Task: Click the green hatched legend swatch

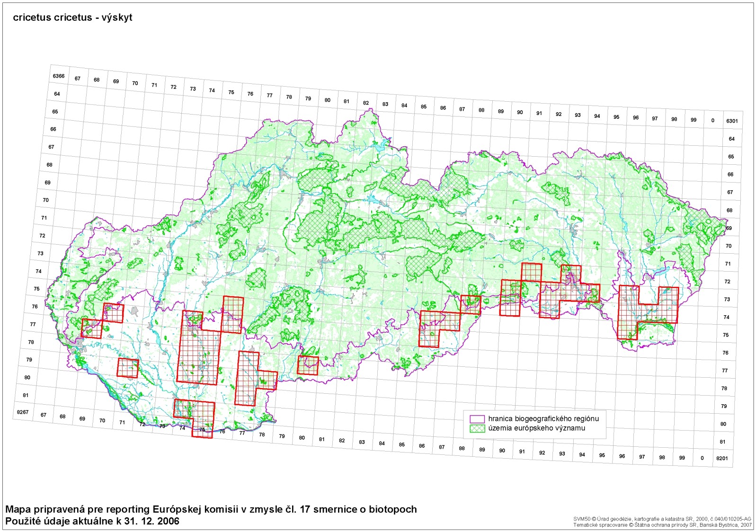Action: pos(477,428)
